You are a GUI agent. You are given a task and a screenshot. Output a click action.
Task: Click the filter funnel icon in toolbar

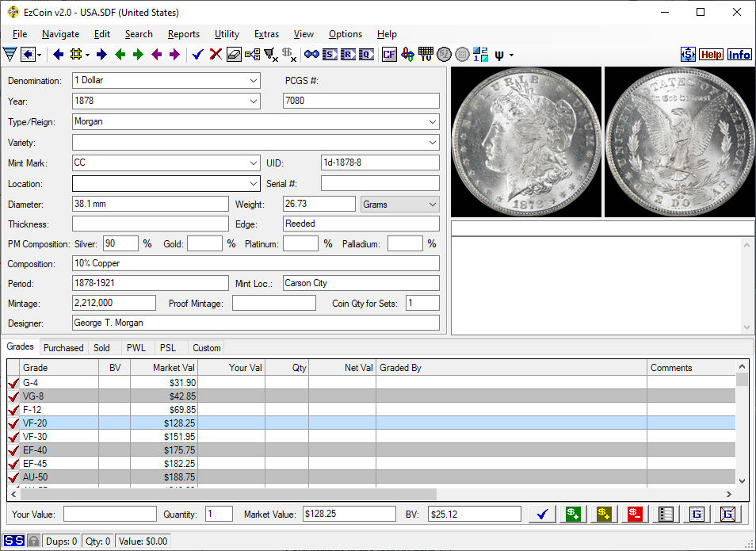pyautogui.click(x=10, y=55)
